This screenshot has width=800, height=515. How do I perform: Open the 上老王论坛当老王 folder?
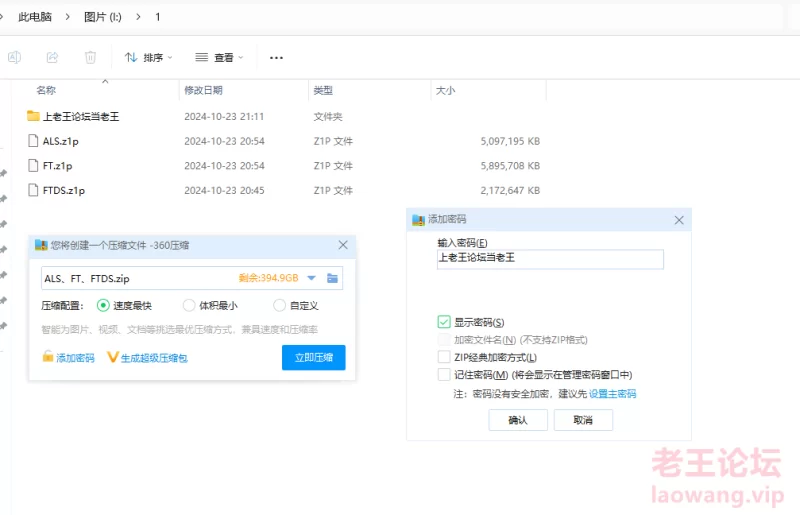[80, 116]
